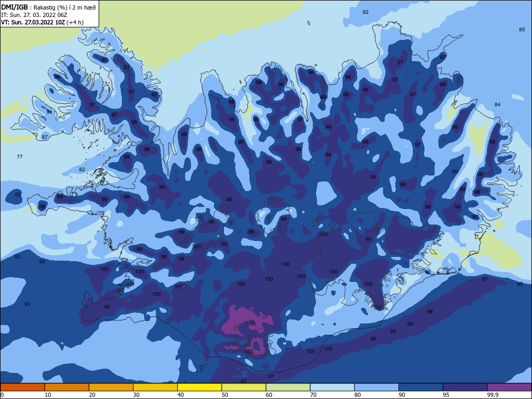
Task: Select the 30–40 golden legend swatch
Action: pyautogui.click(x=155, y=387)
